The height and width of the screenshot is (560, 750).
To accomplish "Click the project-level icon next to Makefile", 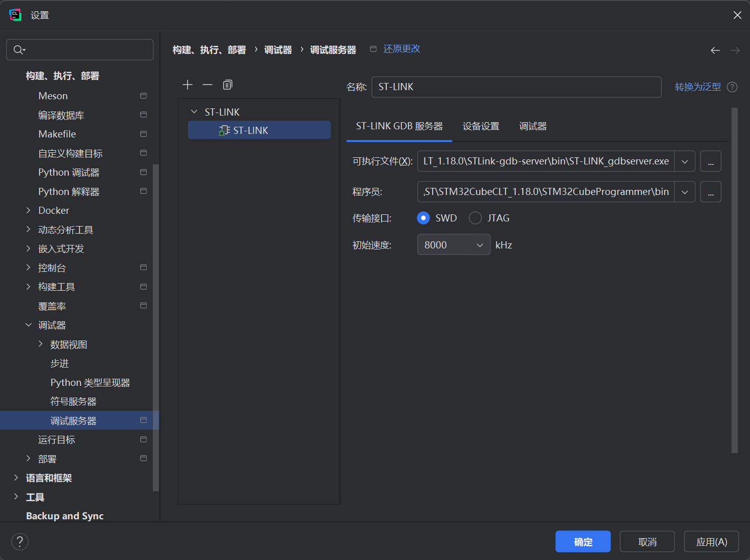I will coord(144,134).
